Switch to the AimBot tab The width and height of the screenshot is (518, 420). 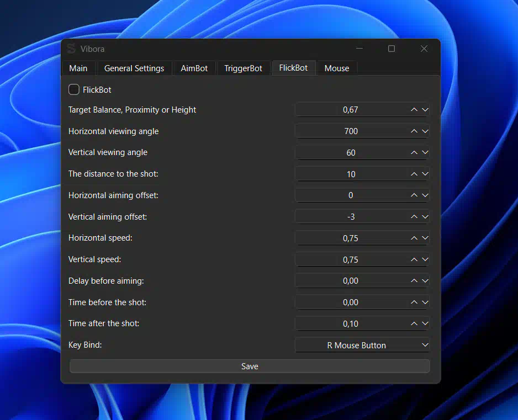194,68
